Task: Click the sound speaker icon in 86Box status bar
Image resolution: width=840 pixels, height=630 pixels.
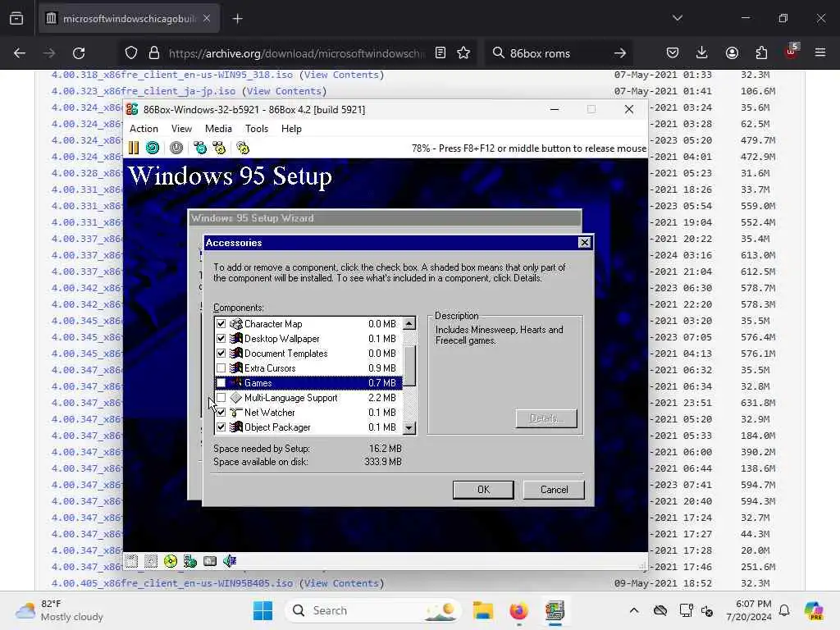Action: click(230, 561)
